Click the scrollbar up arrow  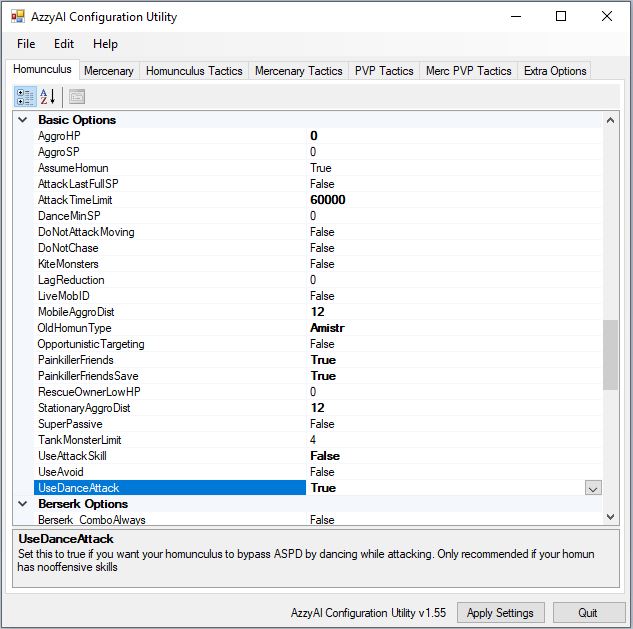[x=610, y=120]
